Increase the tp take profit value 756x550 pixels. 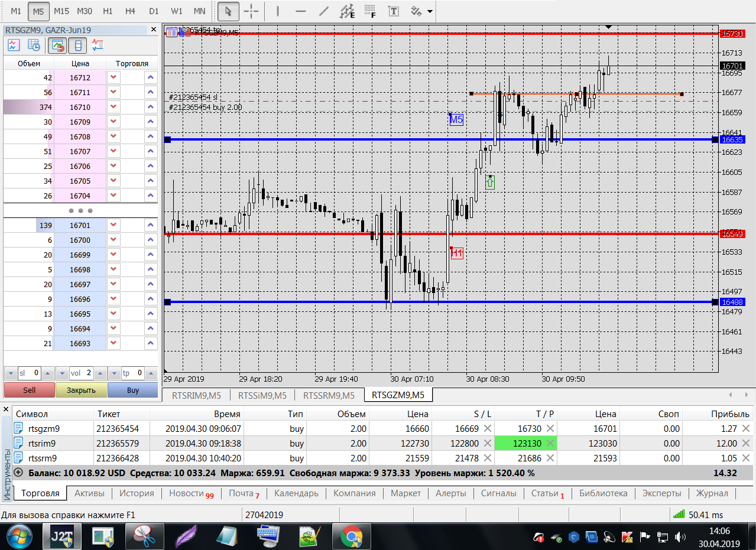[x=152, y=373]
